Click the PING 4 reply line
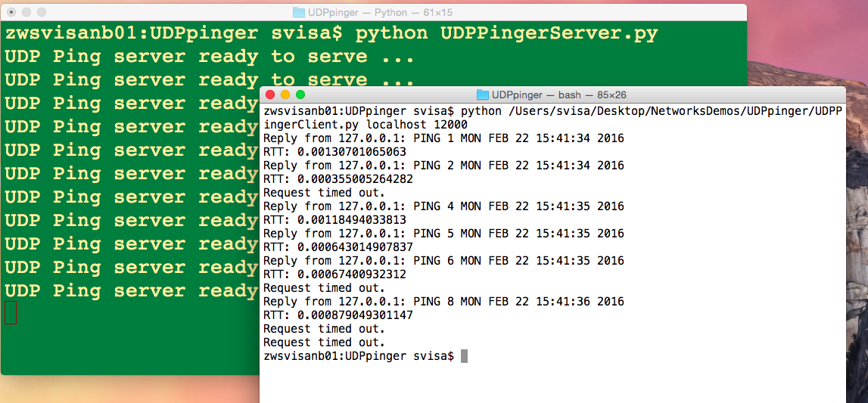Screen dimensions: 868x403 [x=443, y=206]
